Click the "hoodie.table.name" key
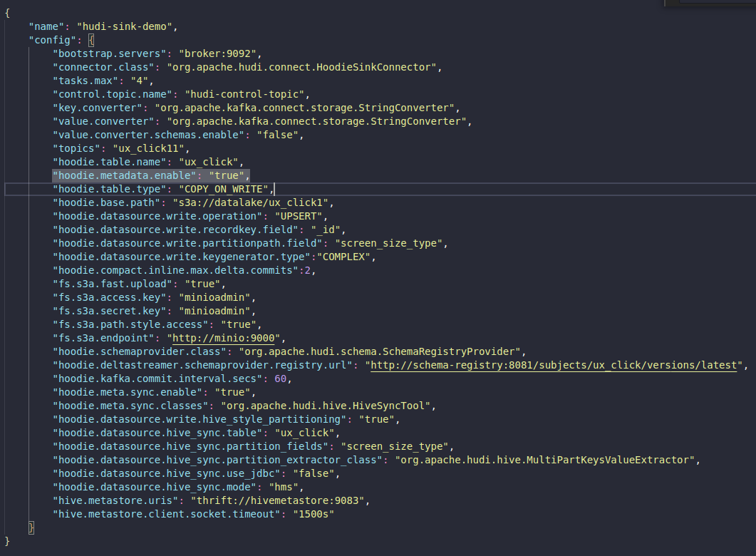Screen dimensions: 756x556 pos(110,162)
